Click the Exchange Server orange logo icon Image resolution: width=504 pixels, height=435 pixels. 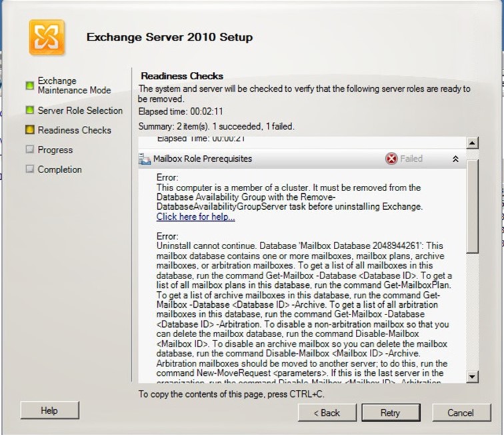tap(47, 37)
